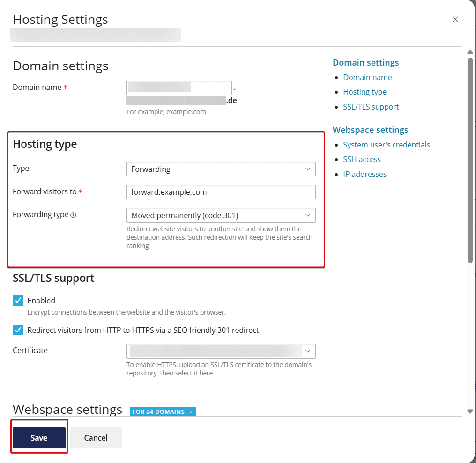The height and width of the screenshot is (463, 476).
Task: Click the scrollbar up arrow
Action: tap(470, 51)
